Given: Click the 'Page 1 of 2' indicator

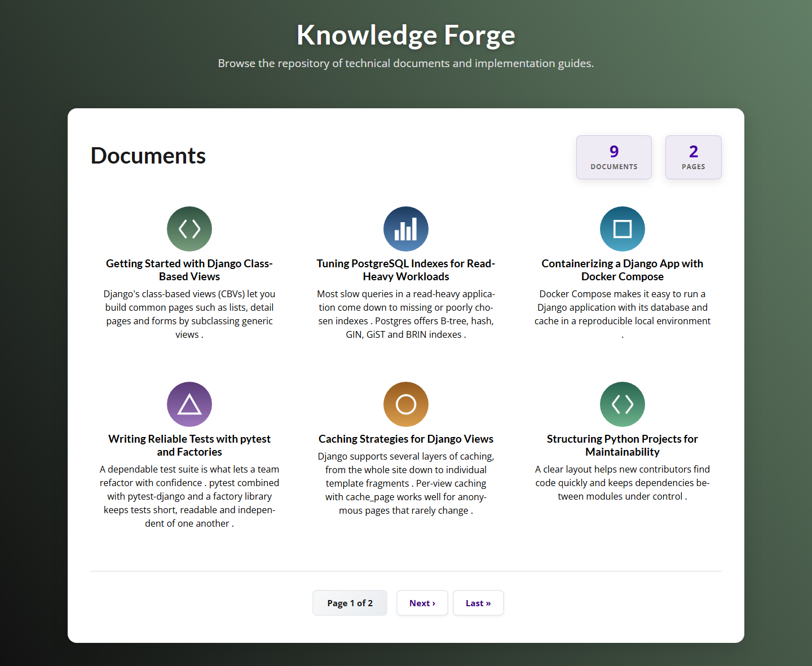Looking at the screenshot, I should point(350,603).
